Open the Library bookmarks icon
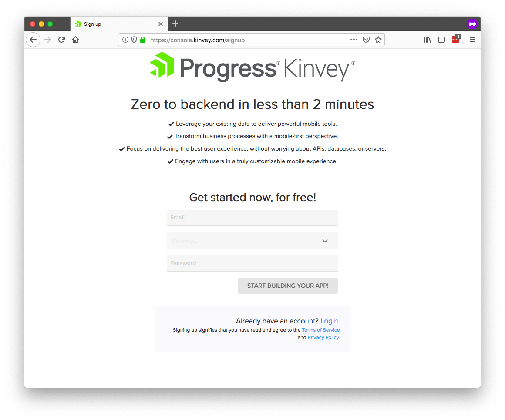The image size is (505, 420). pyautogui.click(x=428, y=40)
